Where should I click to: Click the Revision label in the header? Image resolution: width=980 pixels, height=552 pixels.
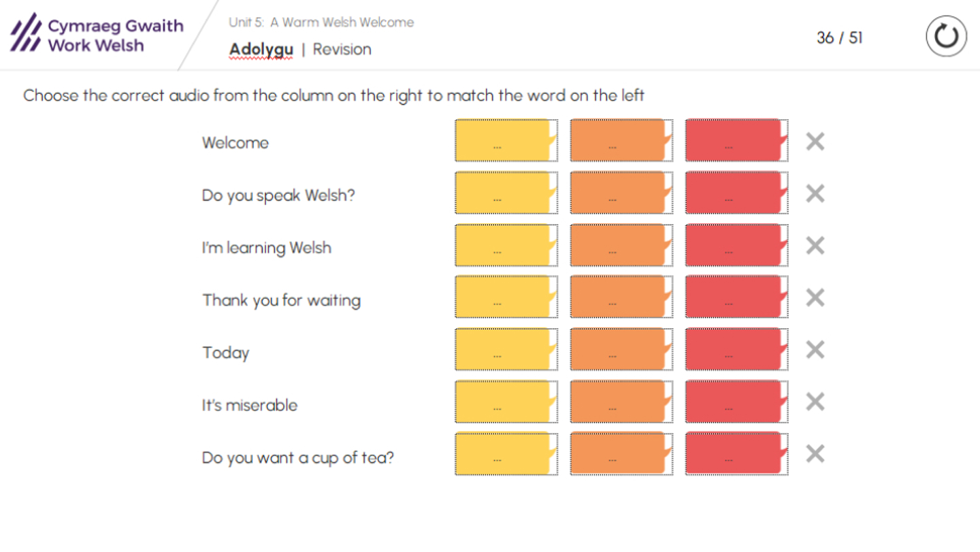point(342,50)
